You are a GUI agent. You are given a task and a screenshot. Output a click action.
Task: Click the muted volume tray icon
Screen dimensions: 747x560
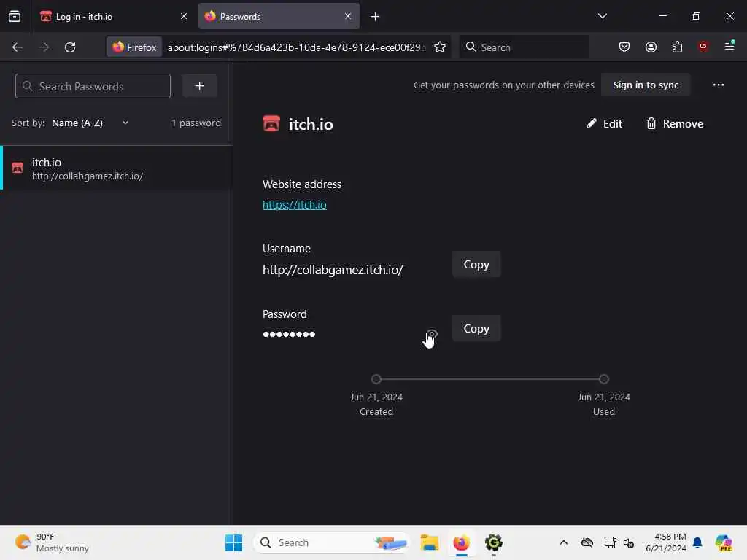click(x=628, y=542)
